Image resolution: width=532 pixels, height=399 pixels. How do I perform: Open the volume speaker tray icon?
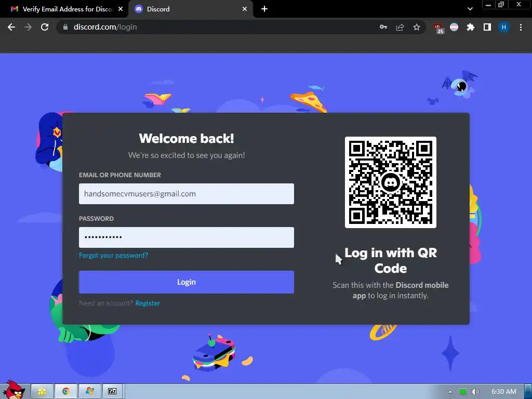click(x=475, y=392)
